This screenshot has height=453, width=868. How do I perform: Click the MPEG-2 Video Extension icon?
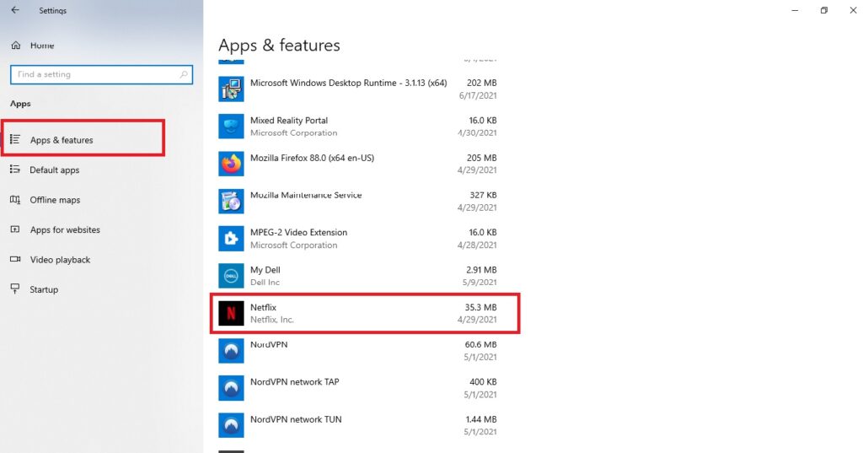(x=231, y=239)
